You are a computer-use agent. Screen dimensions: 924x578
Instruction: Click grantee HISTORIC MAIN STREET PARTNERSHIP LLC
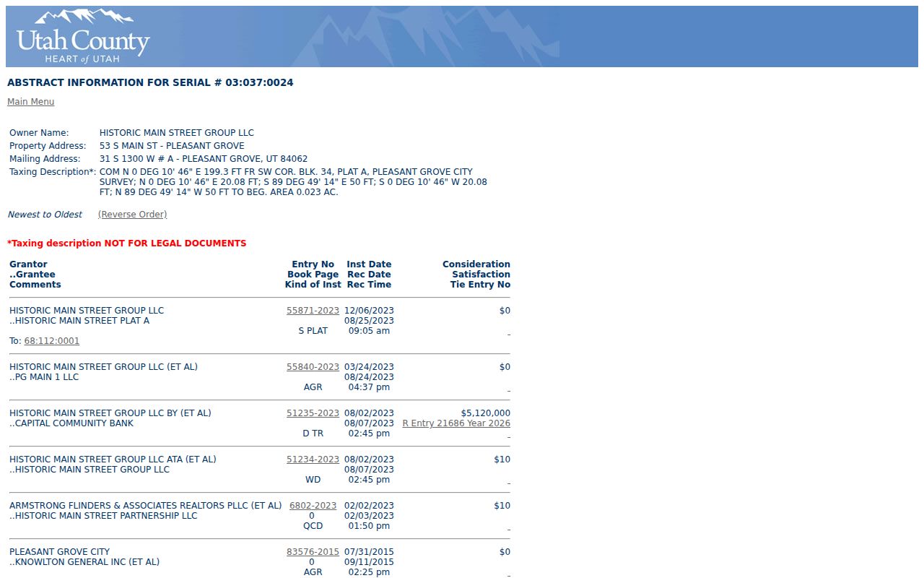tap(103, 516)
